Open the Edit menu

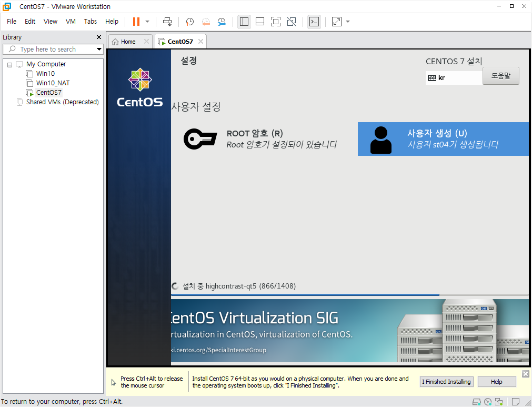pyautogui.click(x=30, y=22)
